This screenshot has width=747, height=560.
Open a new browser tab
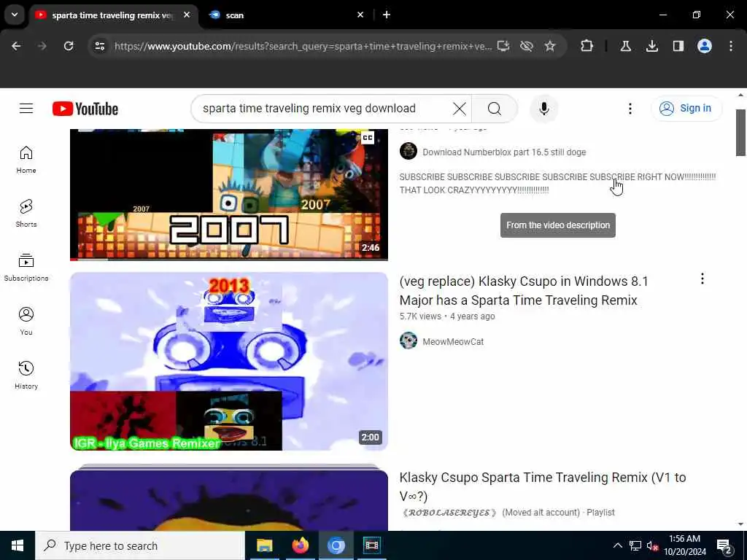click(387, 15)
